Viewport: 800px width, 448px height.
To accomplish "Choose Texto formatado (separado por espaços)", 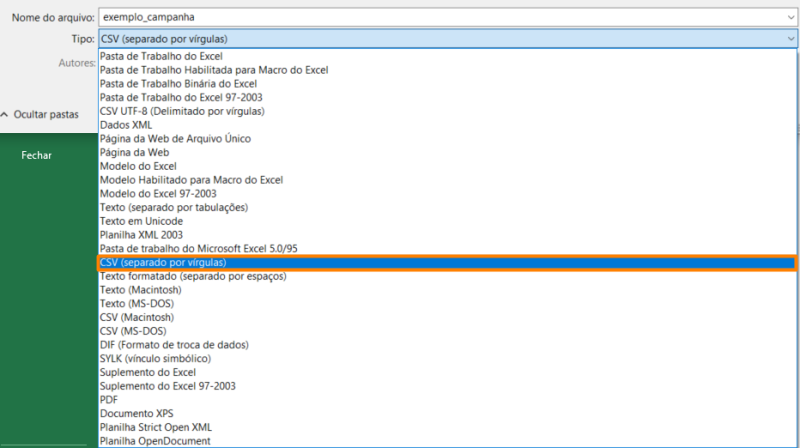I will click(193, 276).
